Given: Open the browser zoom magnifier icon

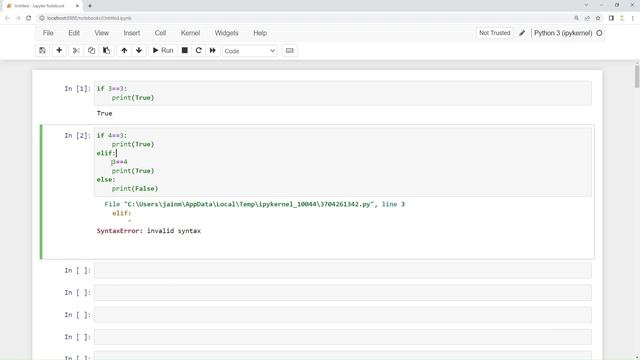Looking at the screenshot, I should [x=576, y=18].
